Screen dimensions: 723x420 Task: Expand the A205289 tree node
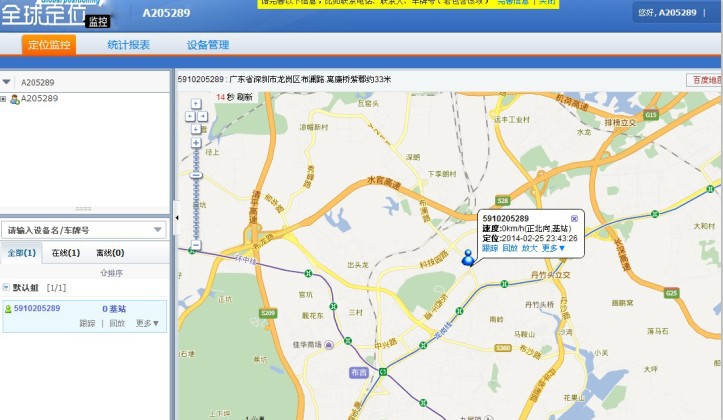[x=3, y=99]
